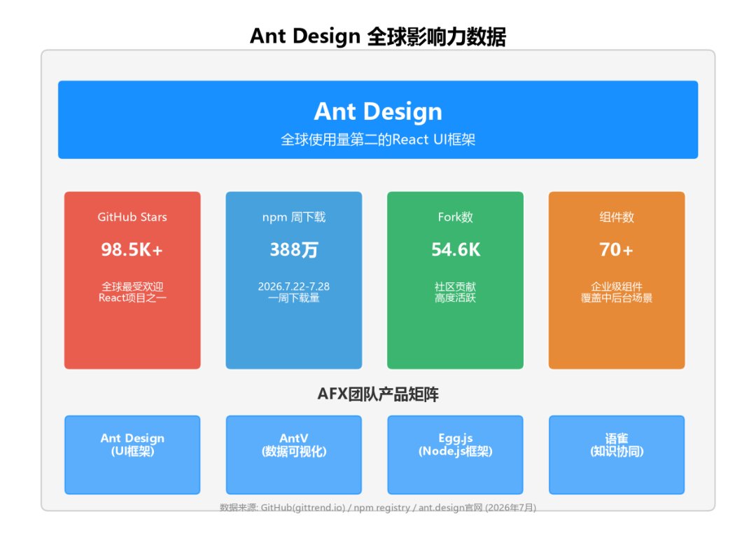Click the '54.6K' fork value
This screenshot has height=552, width=756.
456,249
